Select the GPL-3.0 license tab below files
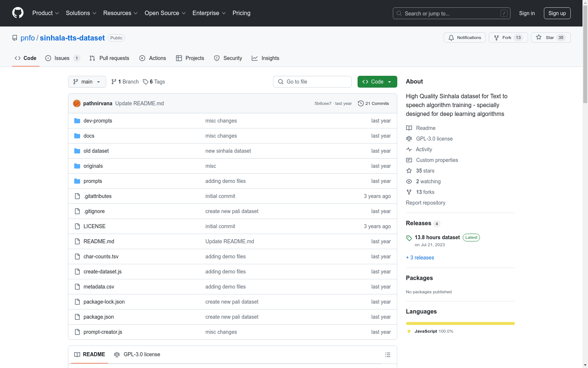 tap(137, 354)
